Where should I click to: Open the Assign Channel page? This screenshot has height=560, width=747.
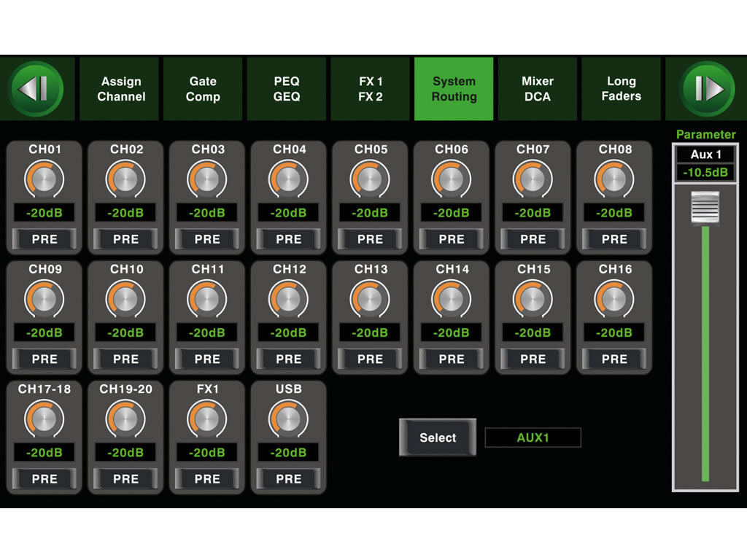pos(121,89)
